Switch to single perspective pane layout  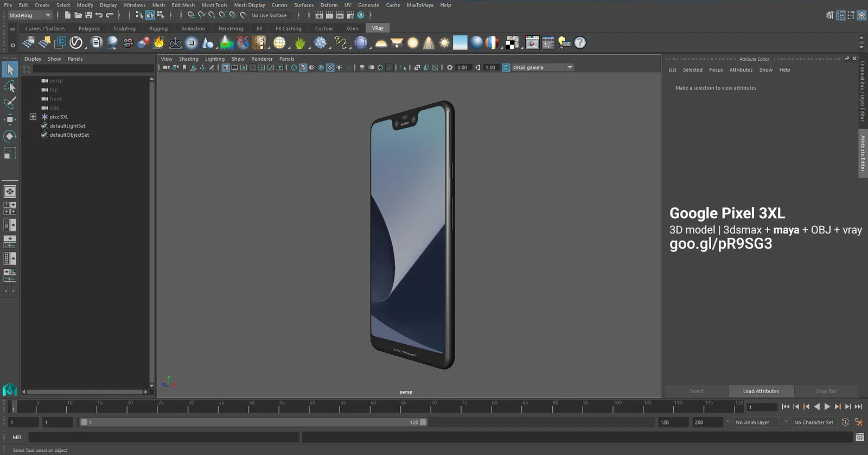click(10, 191)
